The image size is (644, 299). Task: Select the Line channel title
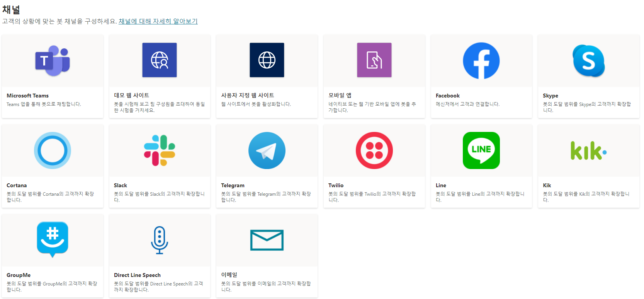(441, 185)
